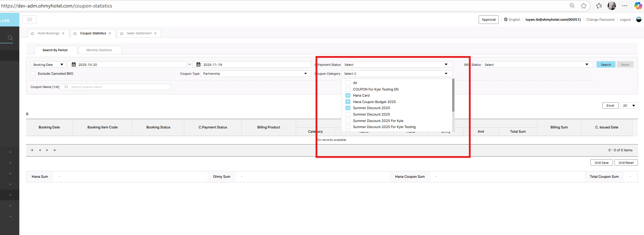Click the blue Search button
Image resolution: width=644 pixels, height=235 pixels.
tap(605, 65)
